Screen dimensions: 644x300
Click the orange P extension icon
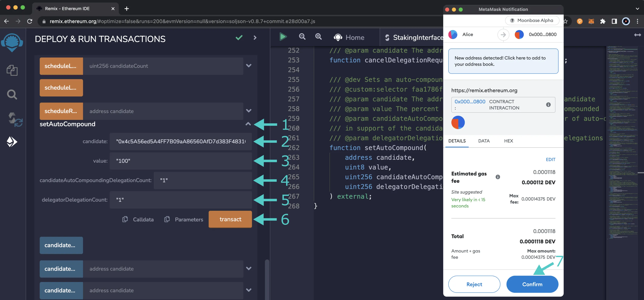click(579, 21)
